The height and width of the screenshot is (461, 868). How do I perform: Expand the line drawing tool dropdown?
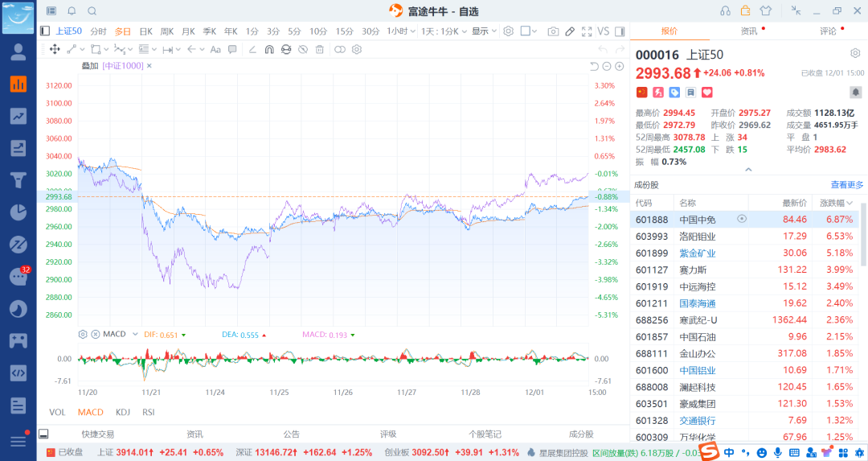pyautogui.click(x=83, y=49)
